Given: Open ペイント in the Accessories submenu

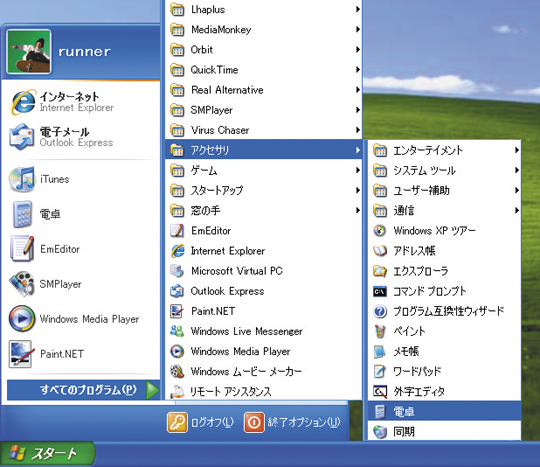Looking at the screenshot, I should click(444, 331).
